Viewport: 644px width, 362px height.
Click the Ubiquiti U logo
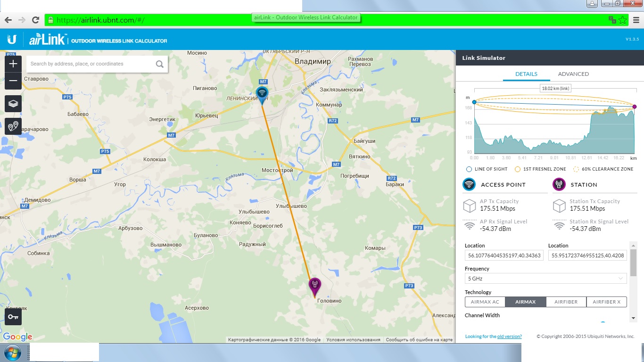point(12,39)
